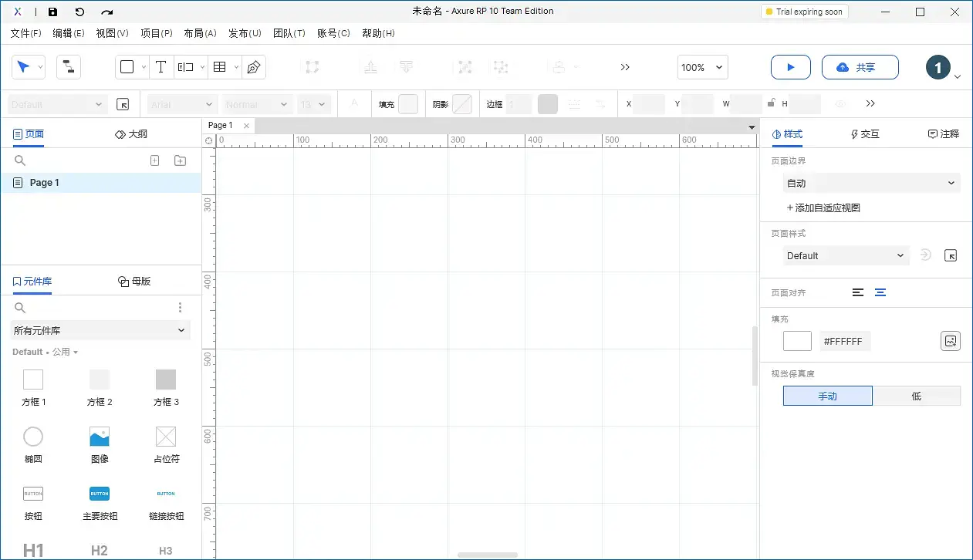Select the 椭圆 widget in the library
This screenshot has height=560, width=973.
pyautogui.click(x=32, y=437)
